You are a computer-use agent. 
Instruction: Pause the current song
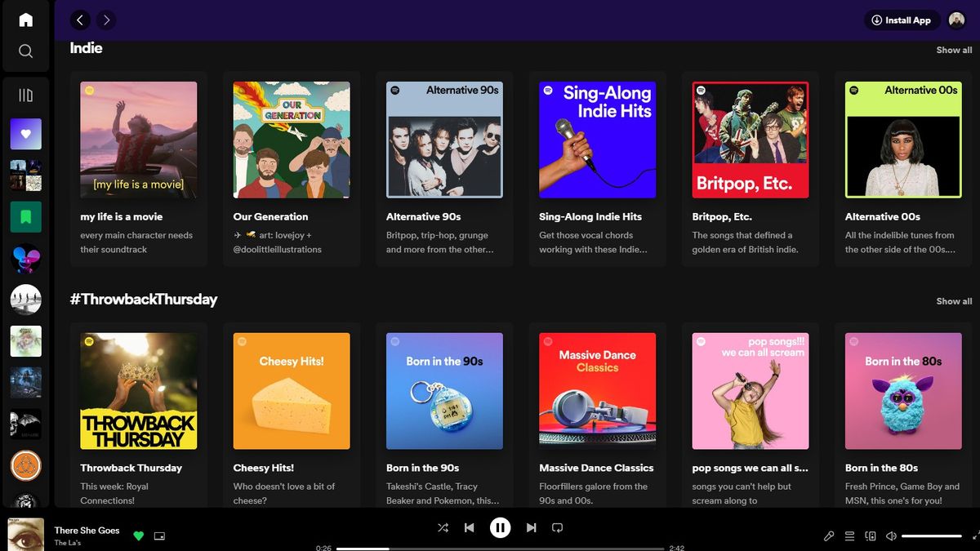[x=500, y=527]
